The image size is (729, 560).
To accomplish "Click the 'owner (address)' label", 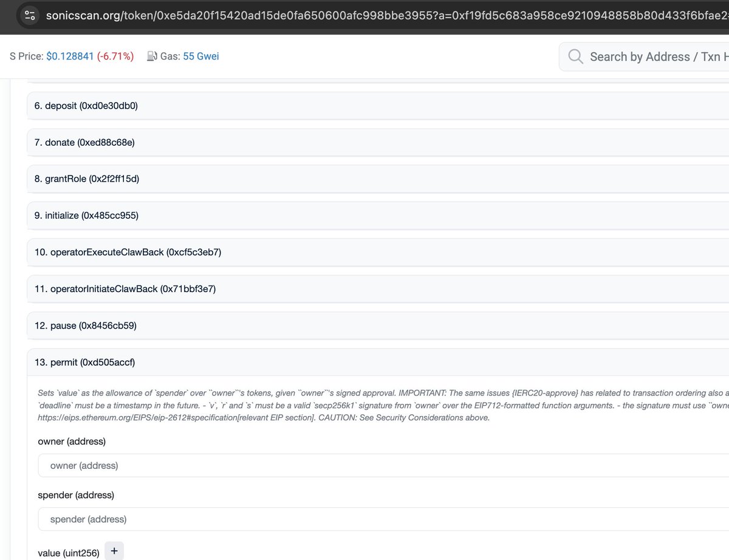I will [72, 442].
